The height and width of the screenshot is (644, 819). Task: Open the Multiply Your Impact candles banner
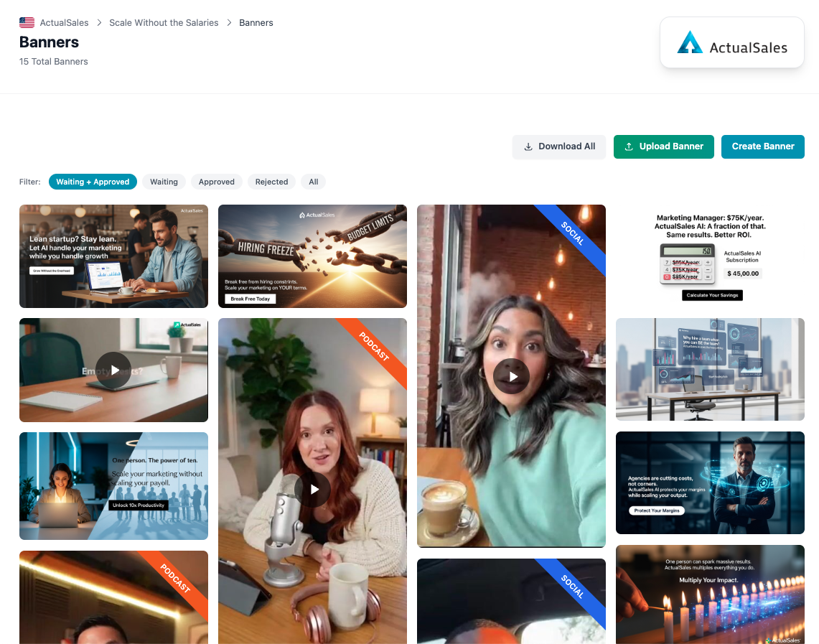point(710,594)
